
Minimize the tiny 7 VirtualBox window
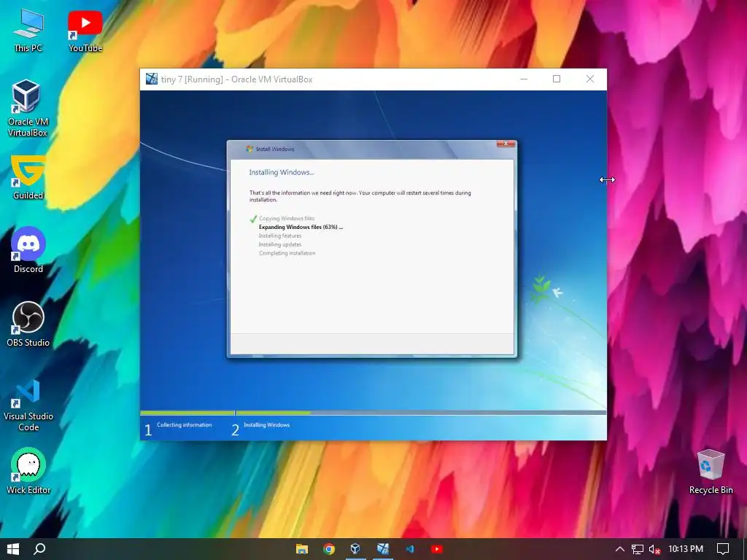point(524,79)
